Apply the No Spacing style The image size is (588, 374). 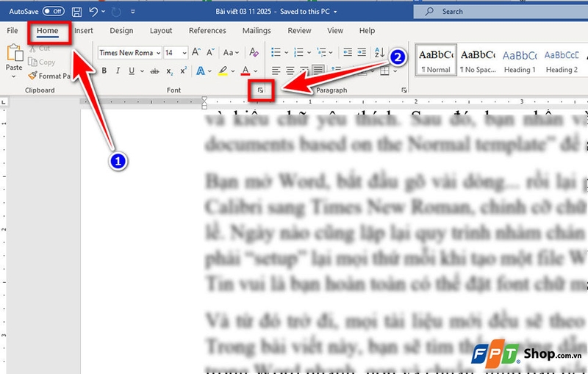(x=478, y=60)
